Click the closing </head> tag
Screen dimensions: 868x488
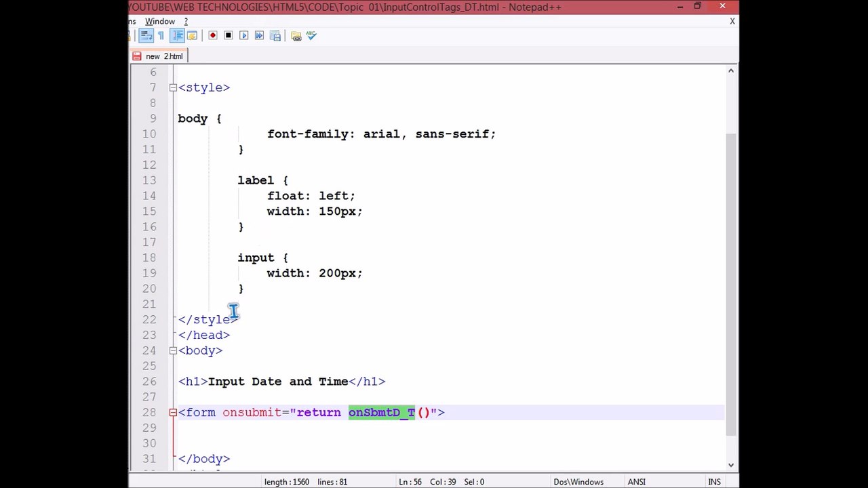tap(203, 335)
